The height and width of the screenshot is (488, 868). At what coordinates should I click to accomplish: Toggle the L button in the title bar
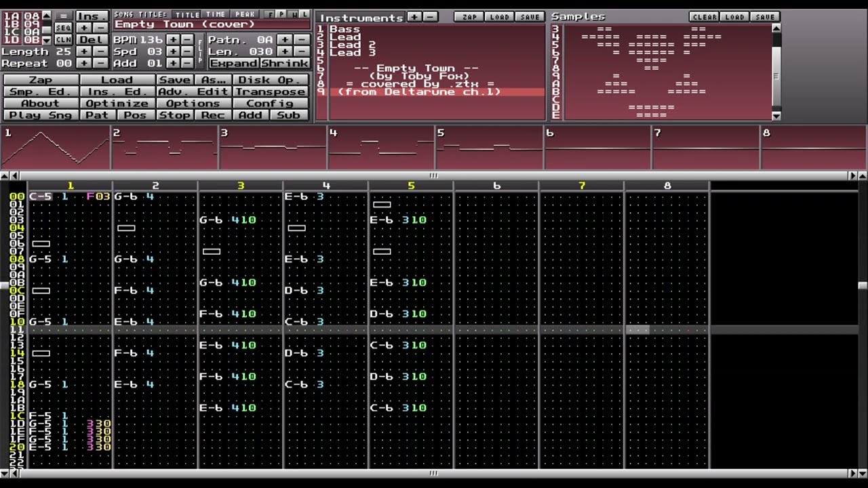pyautogui.click(x=304, y=14)
